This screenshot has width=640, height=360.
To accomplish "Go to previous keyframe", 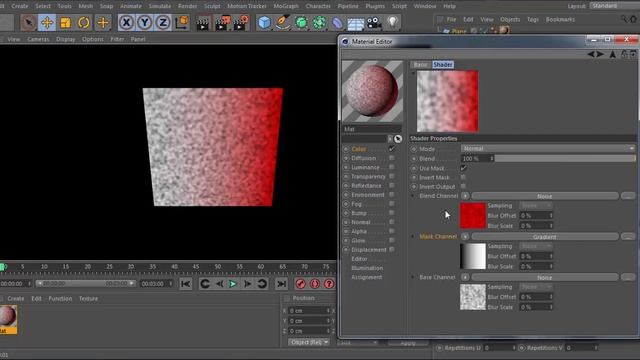I will [x=205, y=284].
